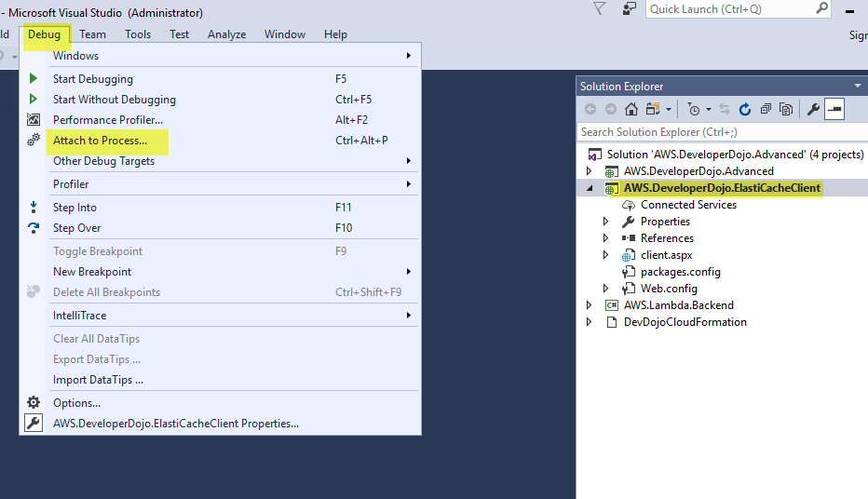
Task: Select the AWS.DeveloperDojo.Advanced project name
Action: pyautogui.click(x=698, y=171)
